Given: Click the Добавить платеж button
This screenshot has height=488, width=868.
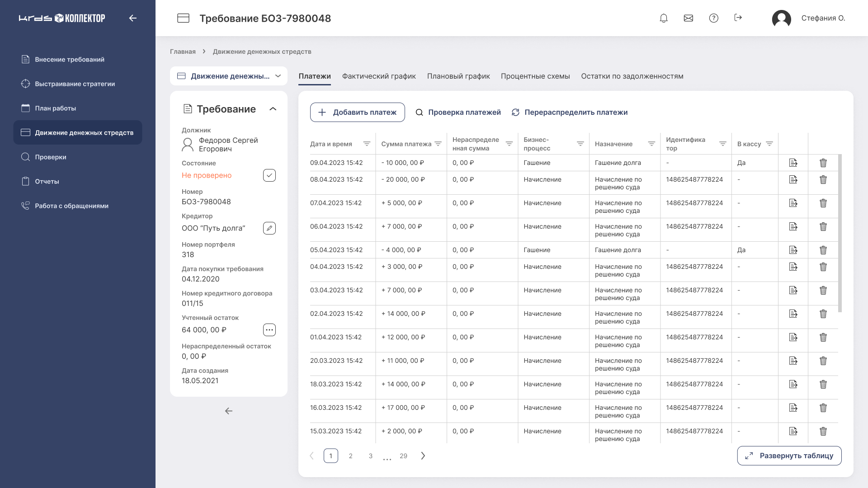Looking at the screenshot, I should [x=357, y=112].
